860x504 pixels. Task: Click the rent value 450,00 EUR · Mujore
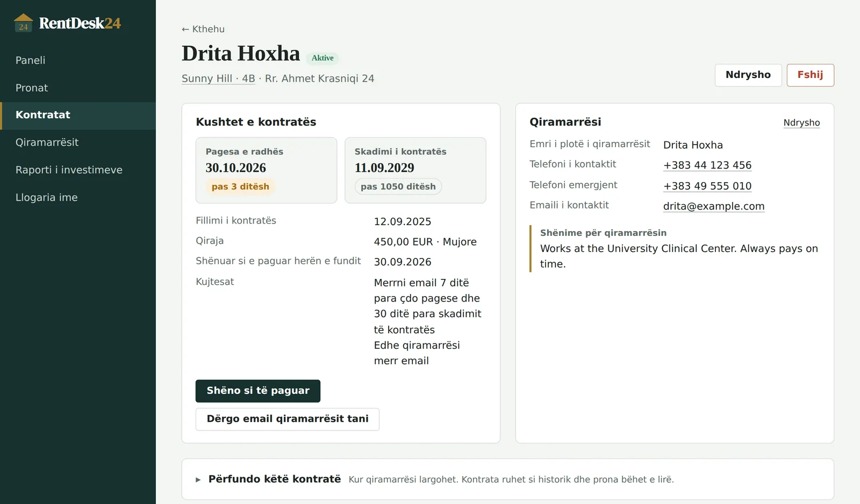(x=425, y=242)
